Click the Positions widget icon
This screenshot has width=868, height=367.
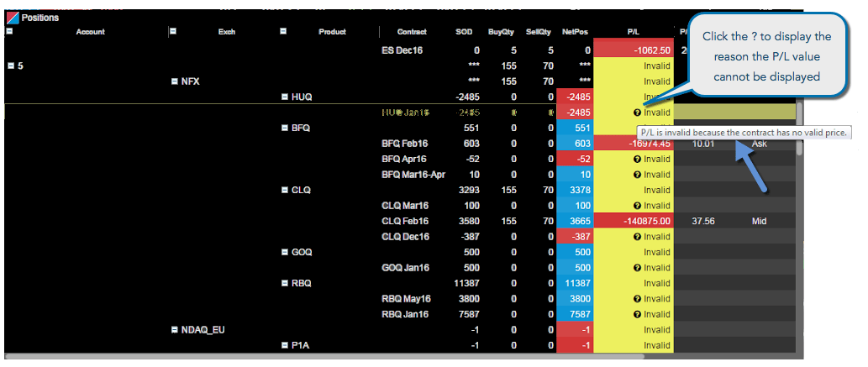tap(12, 18)
